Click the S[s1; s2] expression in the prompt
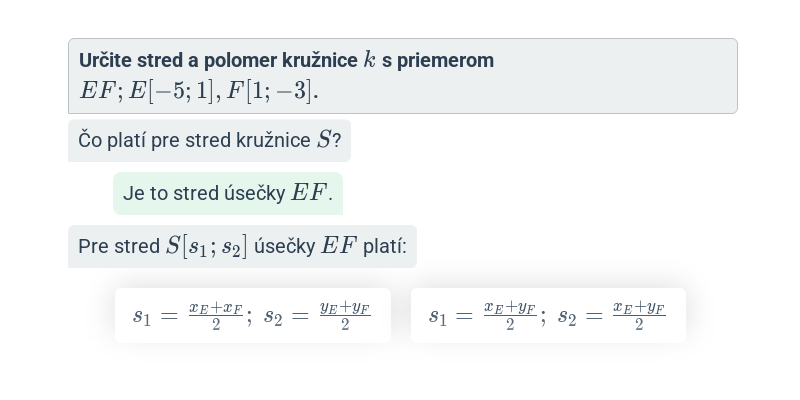The image size is (800, 400). pyautogui.click(x=207, y=246)
